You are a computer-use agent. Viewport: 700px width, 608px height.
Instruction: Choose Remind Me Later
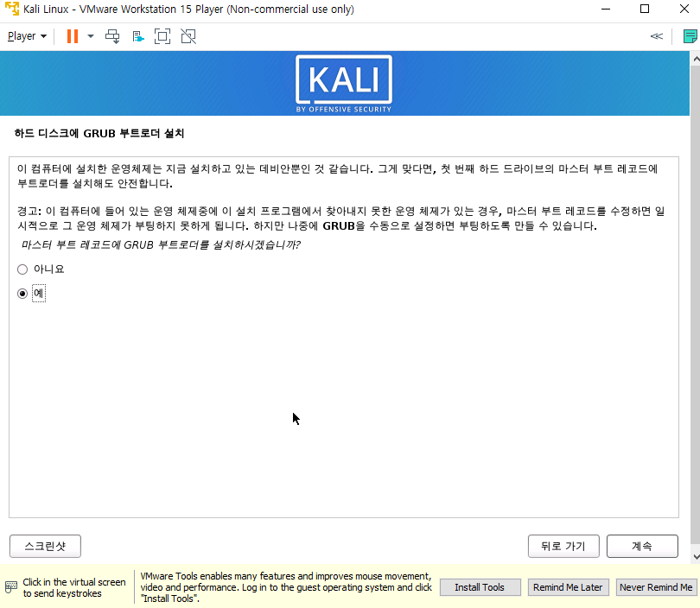[x=568, y=587]
